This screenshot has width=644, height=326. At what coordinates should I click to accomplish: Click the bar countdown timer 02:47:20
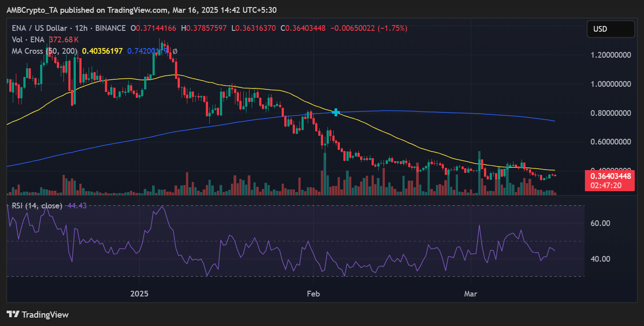[610, 185]
